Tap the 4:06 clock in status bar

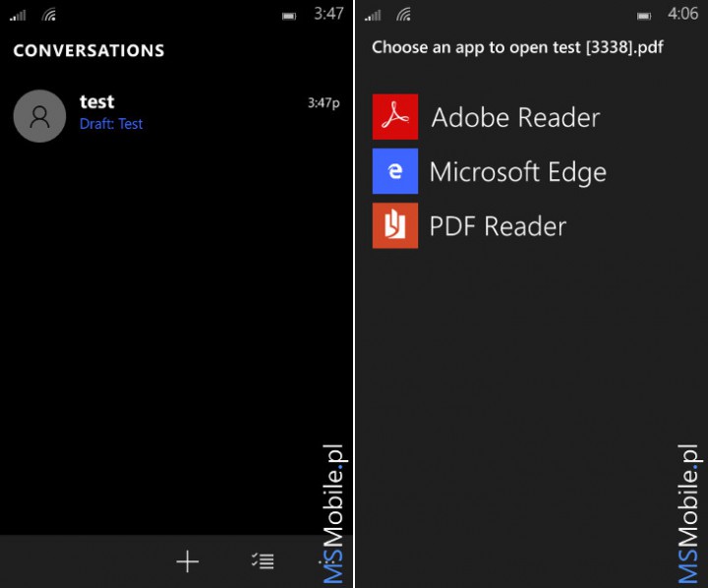[682, 14]
